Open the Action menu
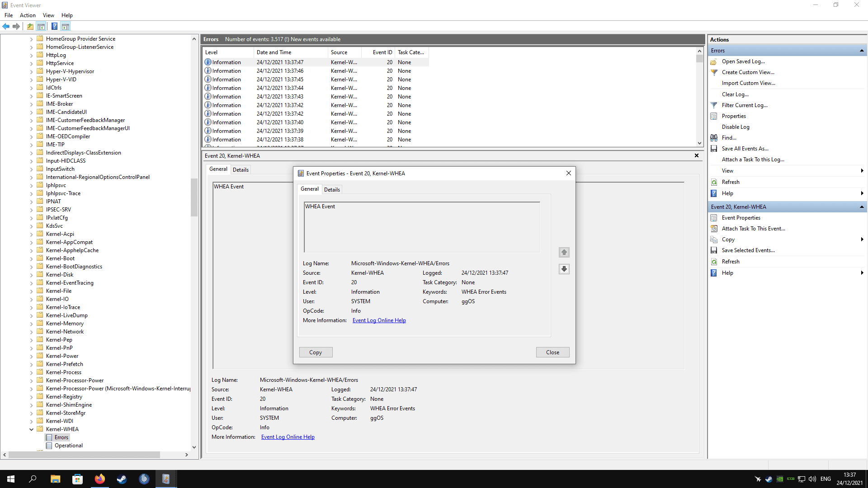The width and height of the screenshot is (868, 488). coord(28,15)
